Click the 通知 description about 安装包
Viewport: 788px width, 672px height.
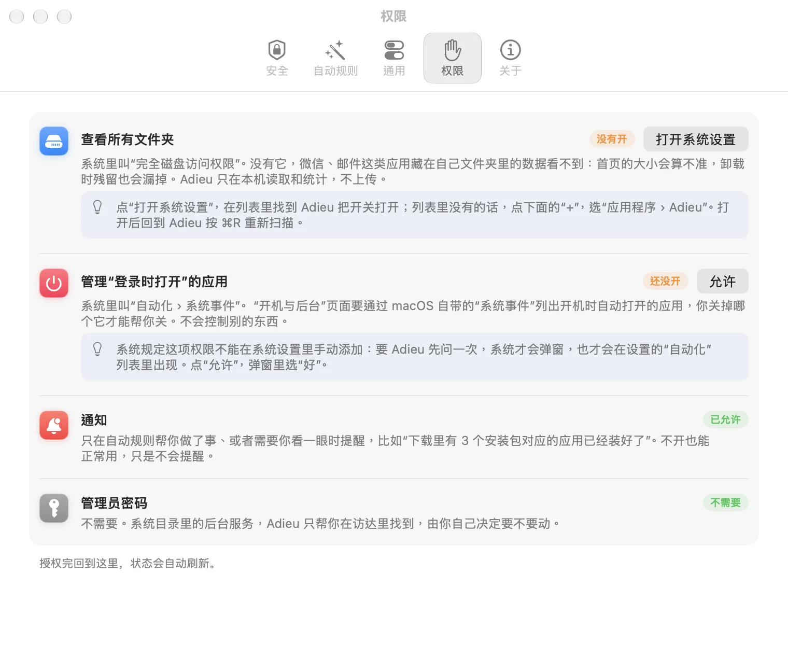395,449
